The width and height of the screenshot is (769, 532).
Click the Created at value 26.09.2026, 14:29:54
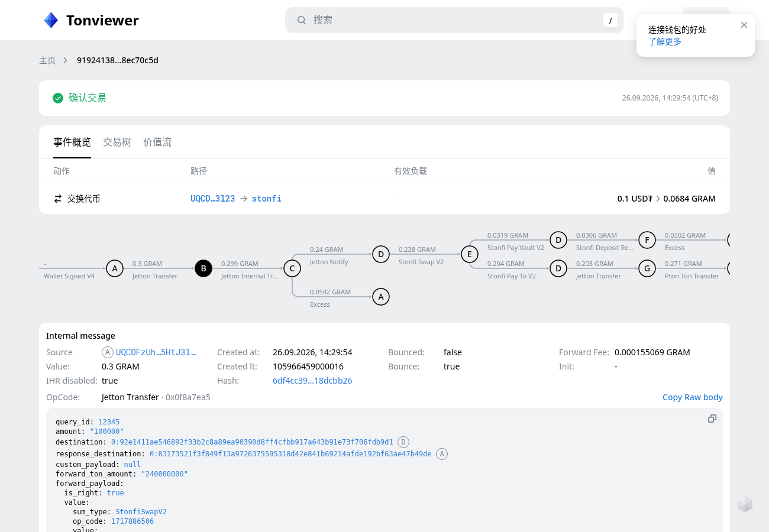click(x=312, y=352)
